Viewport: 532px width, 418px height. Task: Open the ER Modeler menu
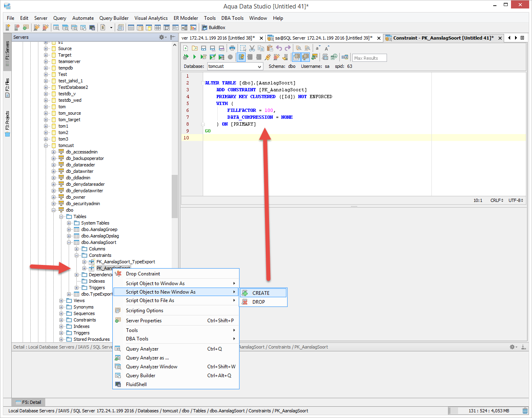(x=185, y=18)
